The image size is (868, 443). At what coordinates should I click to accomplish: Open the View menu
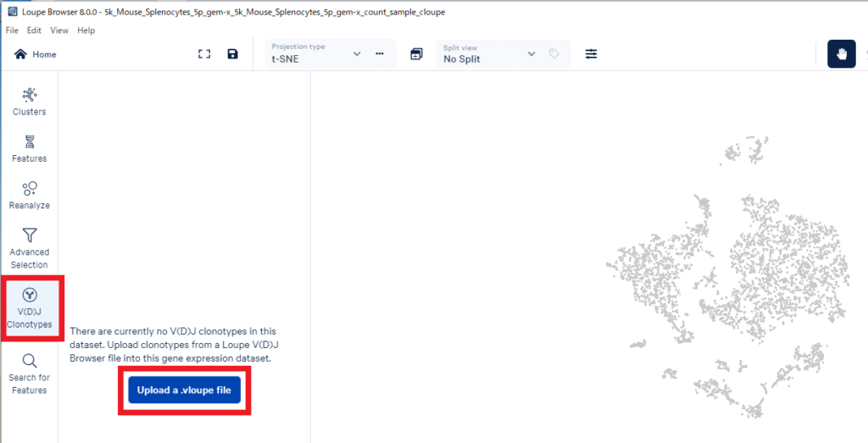pyautogui.click(x=59, y=30)
